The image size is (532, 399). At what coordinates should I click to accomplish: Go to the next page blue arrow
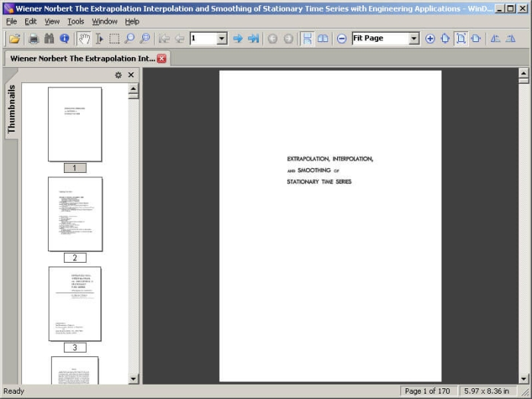(x=237, y=38)
